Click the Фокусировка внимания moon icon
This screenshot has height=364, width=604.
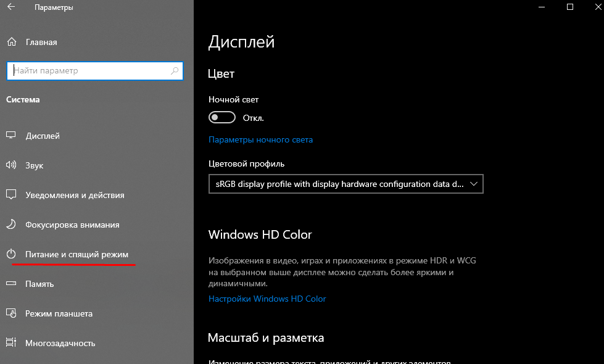(x=11, y=225)
